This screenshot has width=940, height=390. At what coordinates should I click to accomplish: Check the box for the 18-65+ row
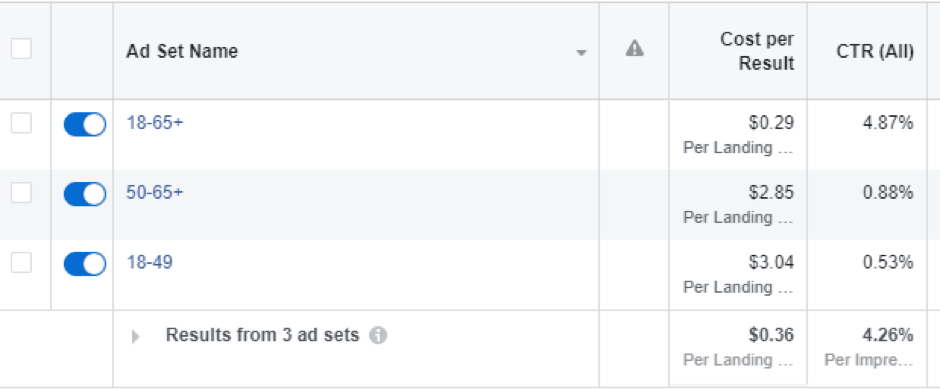pos(22,123)
